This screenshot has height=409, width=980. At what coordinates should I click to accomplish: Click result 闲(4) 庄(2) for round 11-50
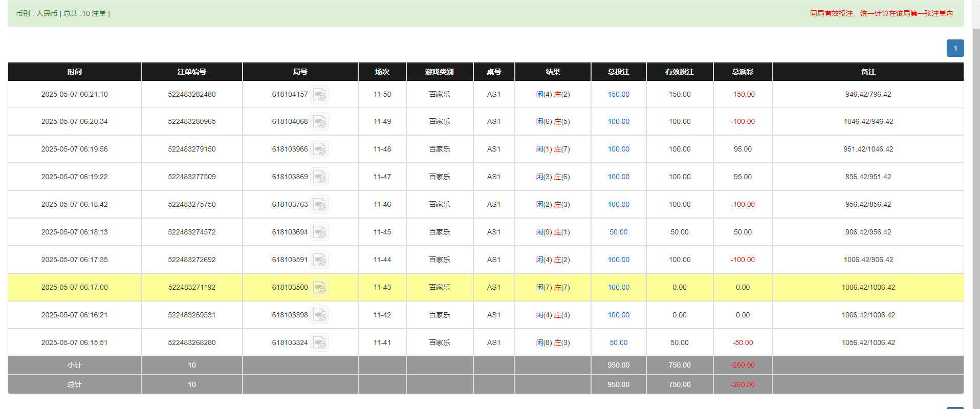pos(553,95)
